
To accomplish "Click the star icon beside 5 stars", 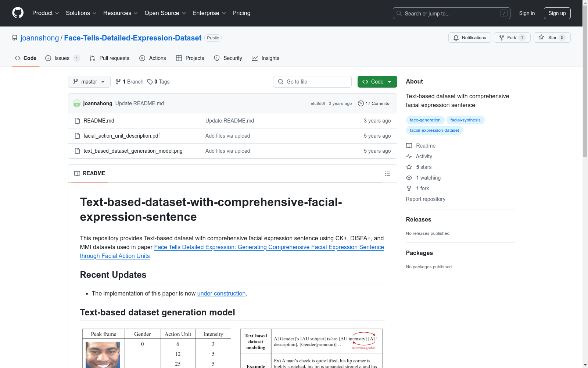I will (409, 167).
